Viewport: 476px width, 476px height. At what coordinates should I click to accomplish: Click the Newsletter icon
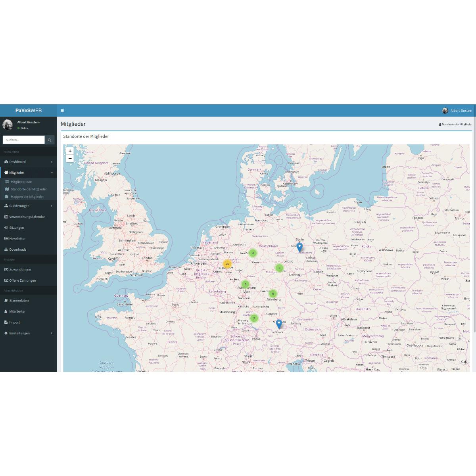click(6, 238)
